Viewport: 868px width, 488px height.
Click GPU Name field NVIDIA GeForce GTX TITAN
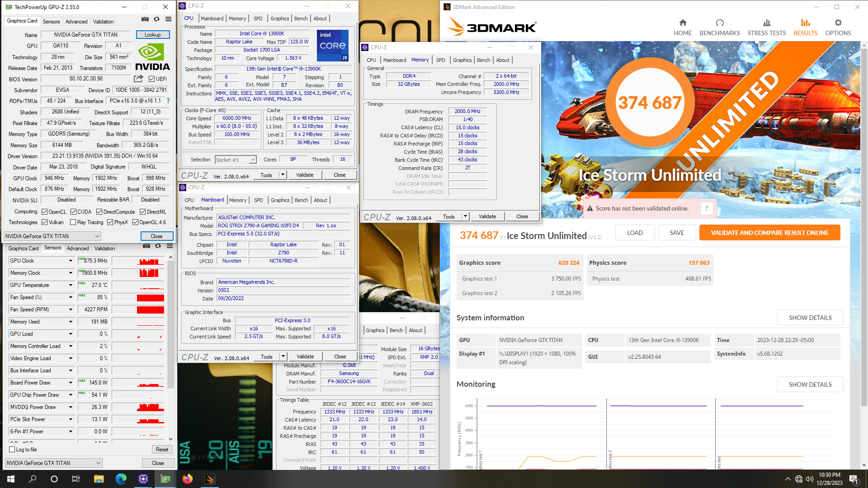click(x=86, y=35)
